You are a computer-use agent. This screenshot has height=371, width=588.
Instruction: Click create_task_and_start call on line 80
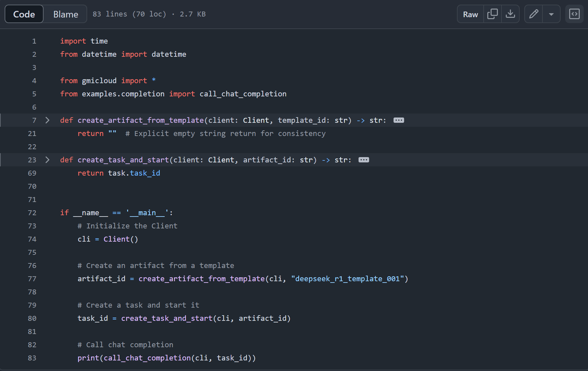click(x=167, y=319)
